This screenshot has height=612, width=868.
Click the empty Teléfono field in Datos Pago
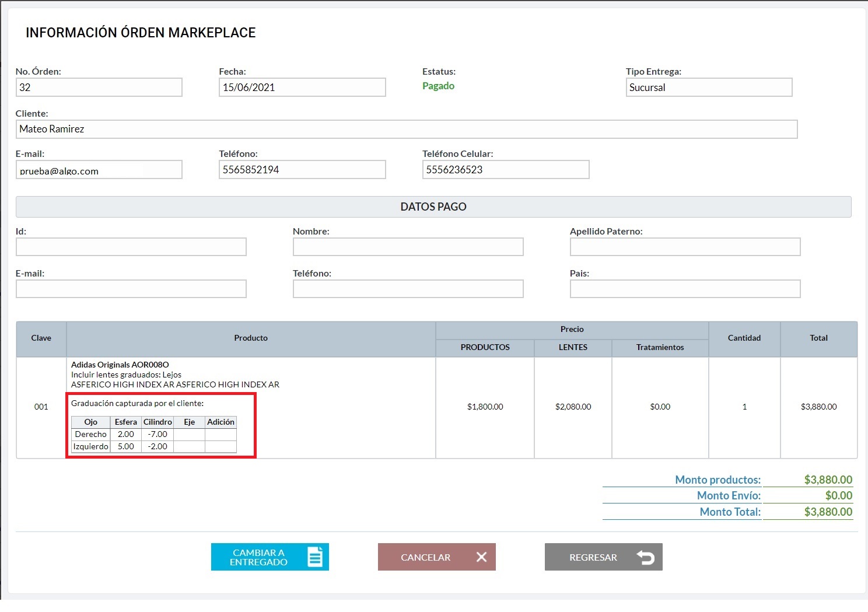click(x=408, y=289)
